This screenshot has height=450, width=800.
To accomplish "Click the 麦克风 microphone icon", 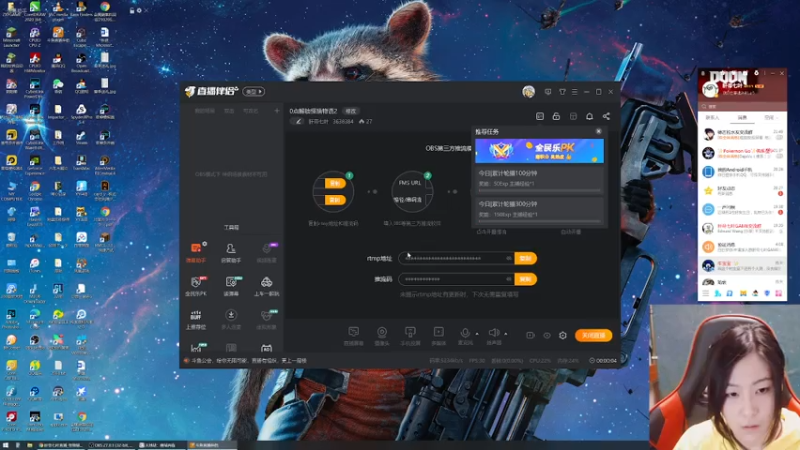I will click(465, 333).
